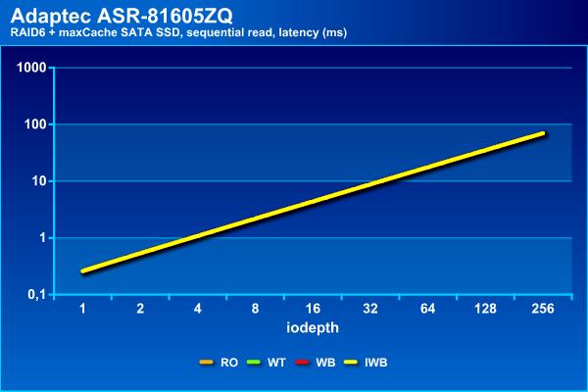
Task: Click the orange RO legend swatch
Action: click(206, 363)
